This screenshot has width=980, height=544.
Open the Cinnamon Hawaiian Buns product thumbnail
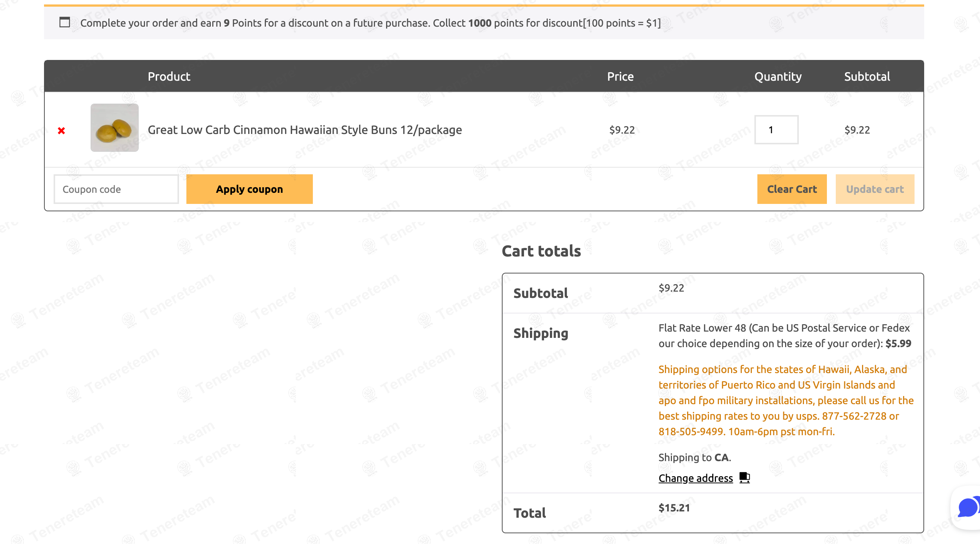tap(115, 128)
